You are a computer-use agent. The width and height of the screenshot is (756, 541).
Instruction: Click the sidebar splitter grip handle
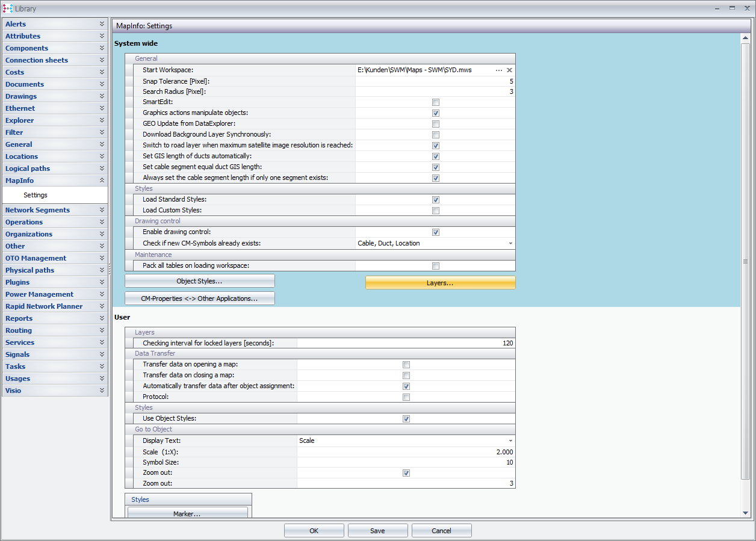click(x=110, y=269)
